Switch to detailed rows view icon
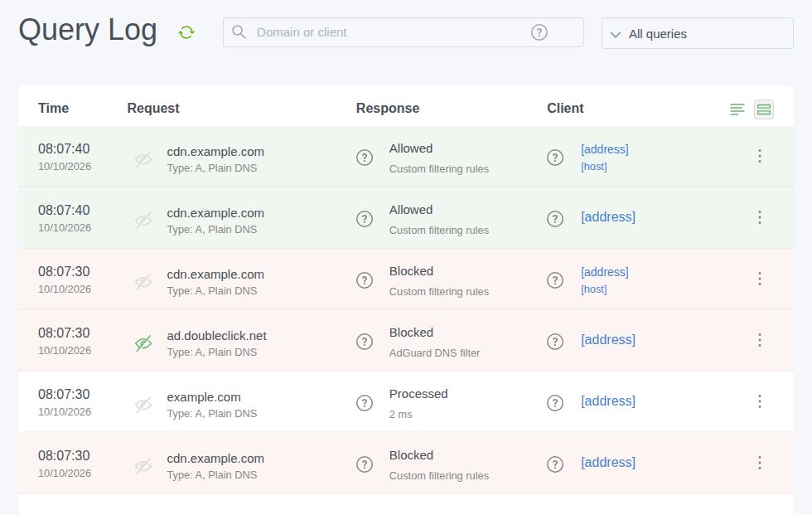This screenshot has height=515, width=812. (x=764, y=109)
